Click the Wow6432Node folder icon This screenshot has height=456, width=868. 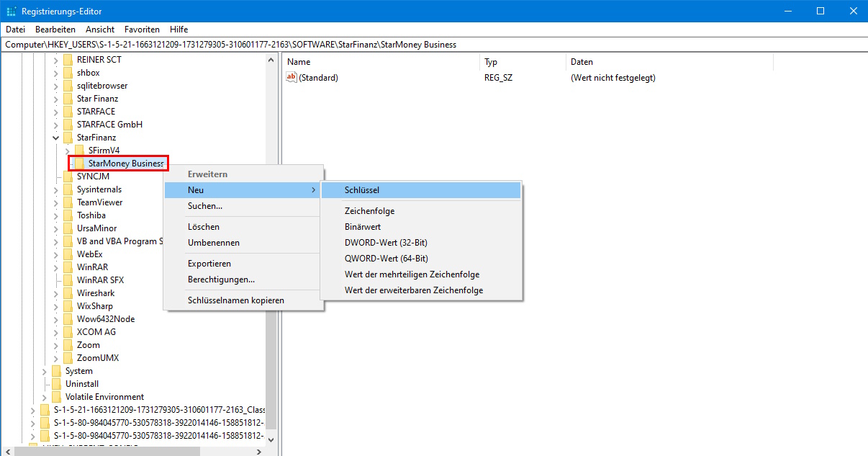[x=68, y=319]
